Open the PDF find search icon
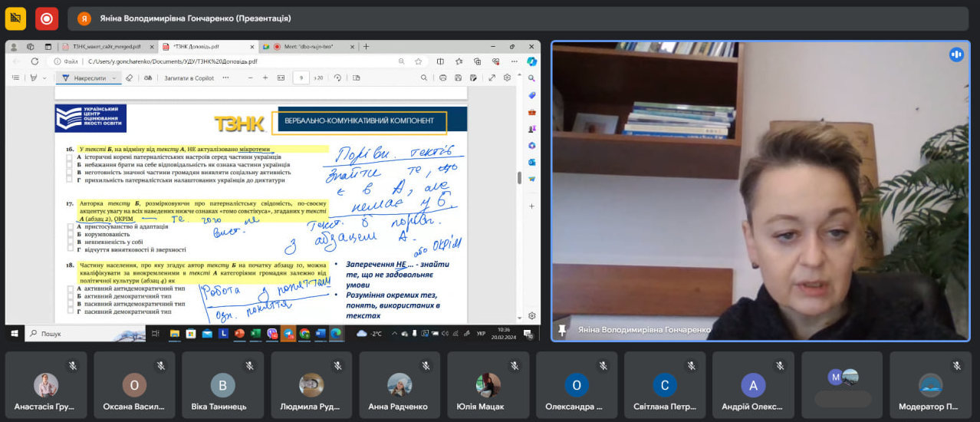 coord(423,77)
